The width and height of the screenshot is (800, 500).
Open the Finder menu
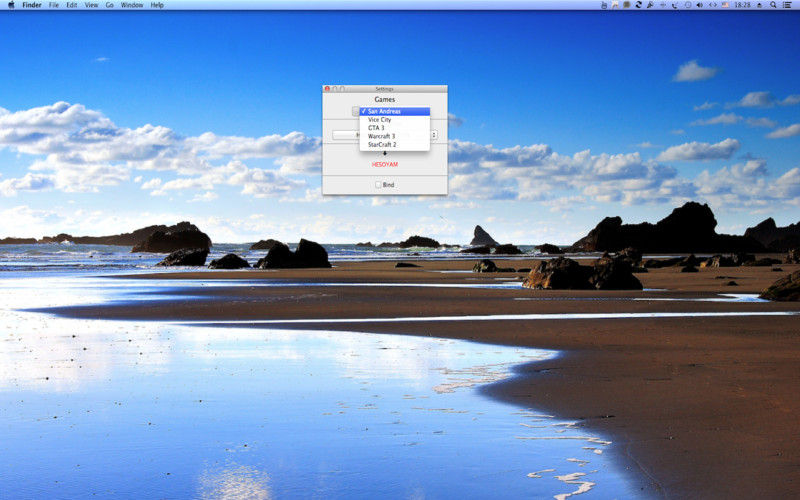pos(32,5)
